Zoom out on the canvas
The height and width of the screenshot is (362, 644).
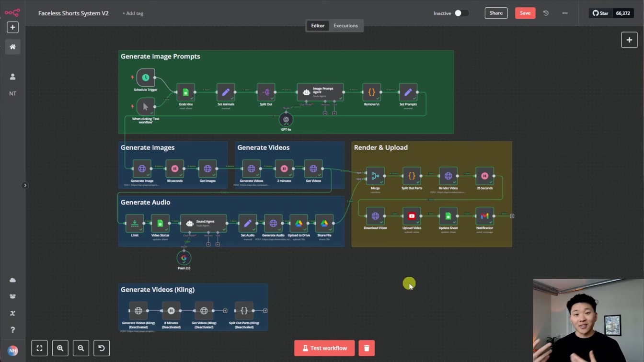coord(80,348)
